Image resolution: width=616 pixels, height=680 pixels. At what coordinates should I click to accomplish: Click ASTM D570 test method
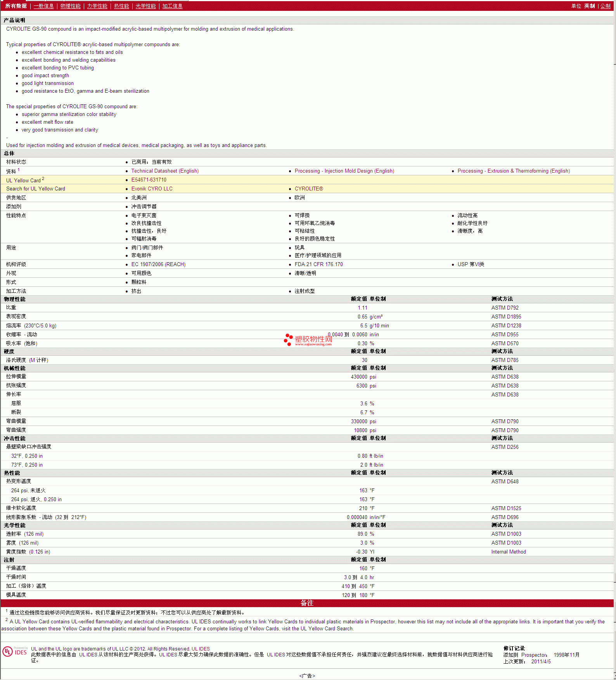pyautogui.click(x=505, y=344)
